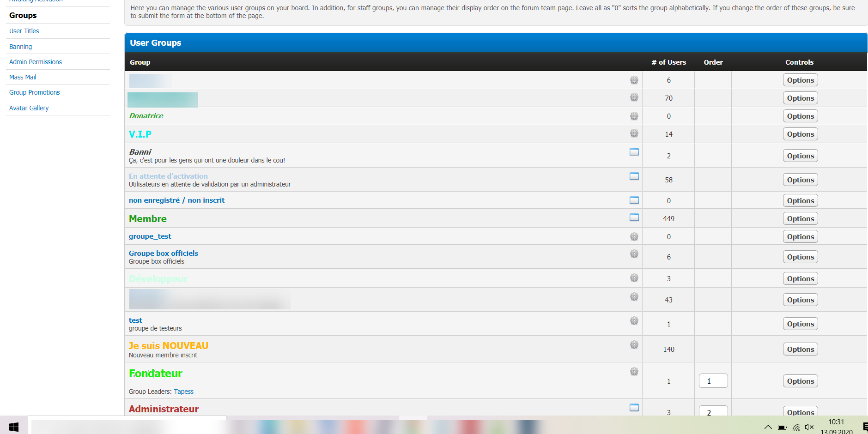The width and height of the screenshot is (868, 434).
Task: Click gear icon for Groupe box officiels
Action: coord(634,253)
